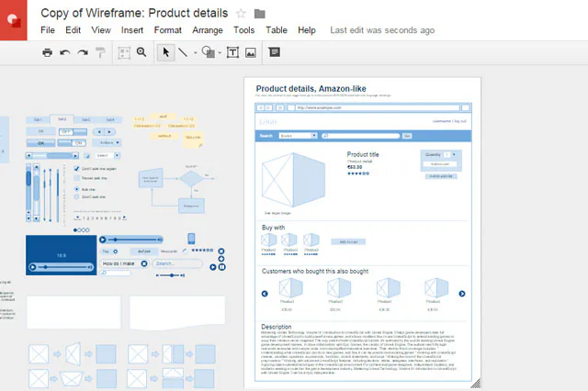Click the carousel previous arrow in wireframe
Screen dimensions: 588x391
(265, 294)
